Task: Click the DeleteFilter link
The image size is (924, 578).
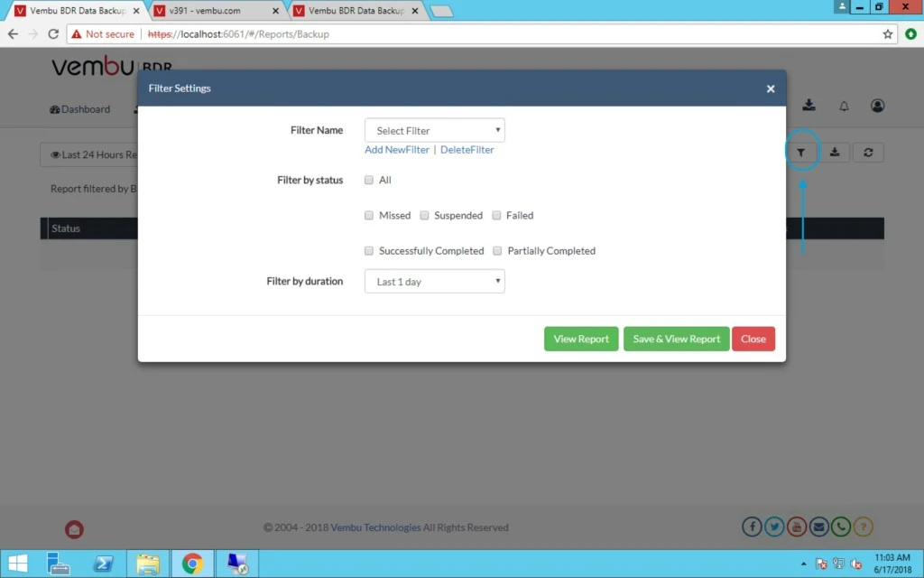Action: point(467,150)
